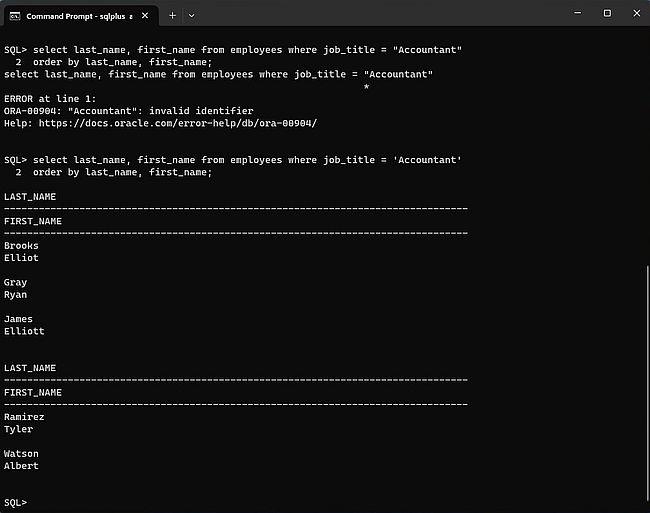
Task: Click the last name Gray in the results
Action: pos(15,283)
